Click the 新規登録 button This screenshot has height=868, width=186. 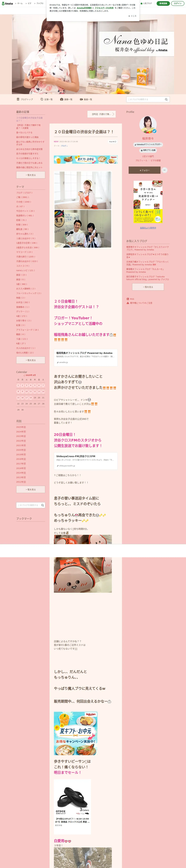[x=163, y=3]
